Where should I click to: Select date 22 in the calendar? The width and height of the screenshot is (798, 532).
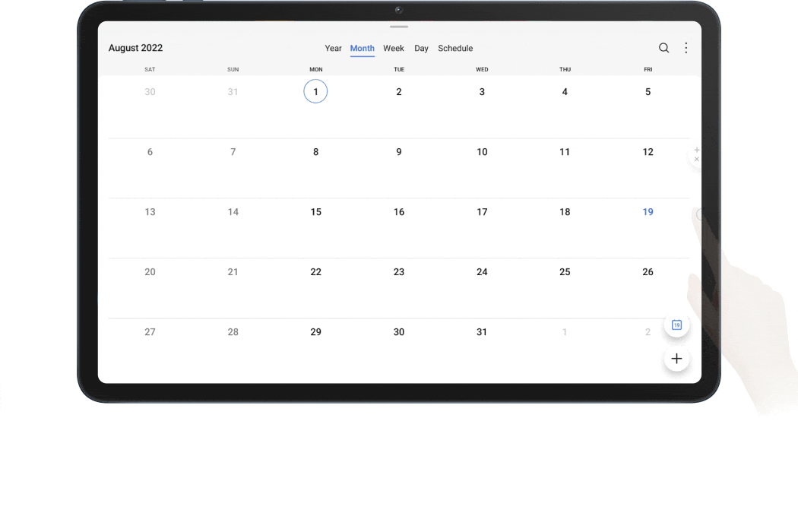pyautogui.click(x=315, y=272)
